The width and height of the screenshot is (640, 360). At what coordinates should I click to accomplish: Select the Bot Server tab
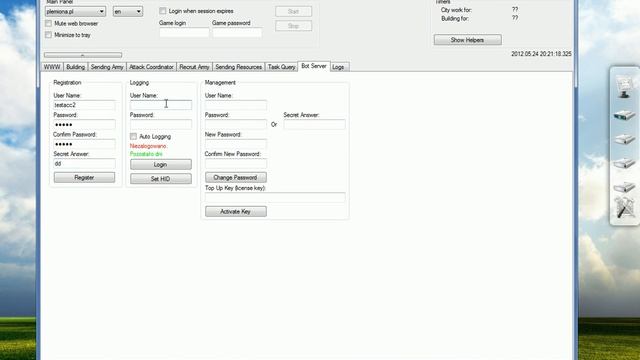(314, 66)
